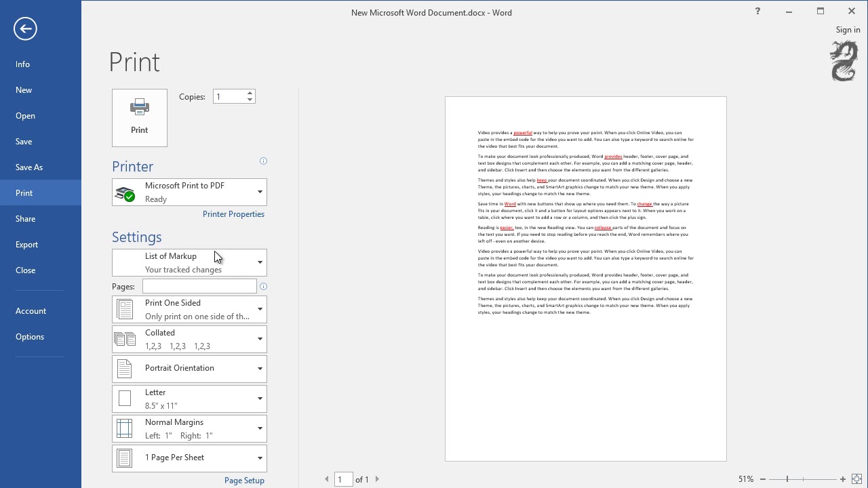This screenshot has height=488, width=868.
Task: Open the Normal Margins dropdown
Action: point(189,429)
